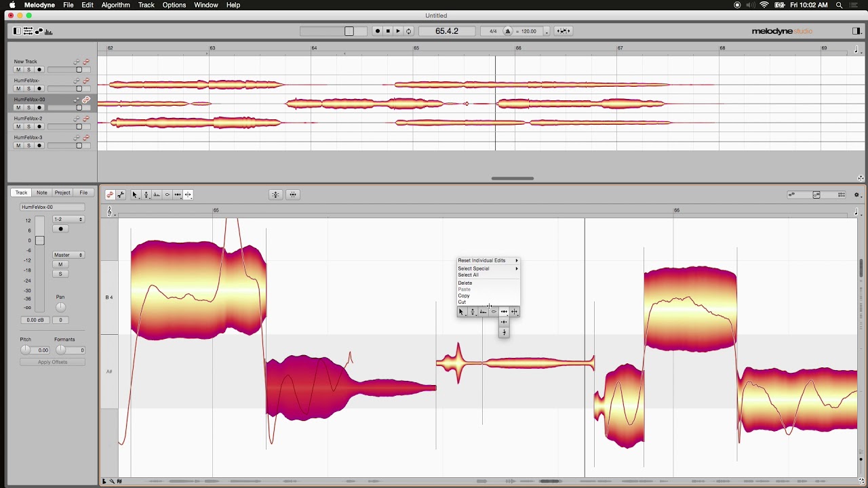Click edit link icon on HumFeVox-00 track

click(x=86, y=100)
